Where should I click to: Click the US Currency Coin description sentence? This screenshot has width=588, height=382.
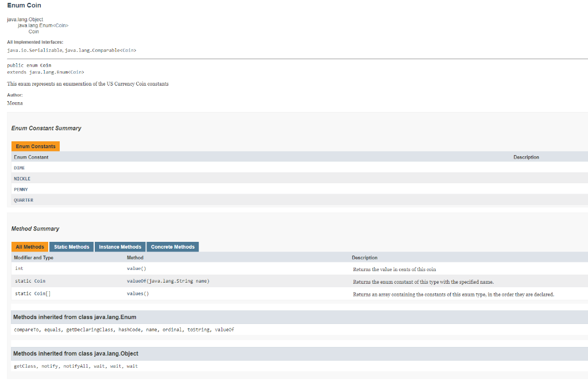(88, 84)
